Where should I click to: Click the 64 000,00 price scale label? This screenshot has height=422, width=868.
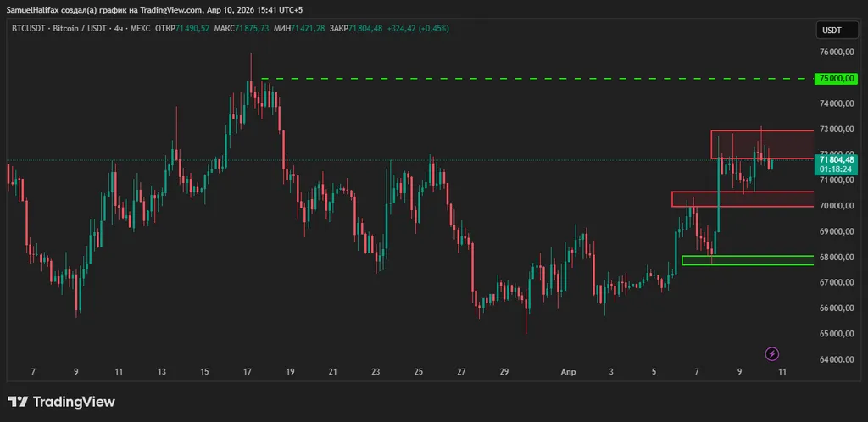tap(835, 359)
